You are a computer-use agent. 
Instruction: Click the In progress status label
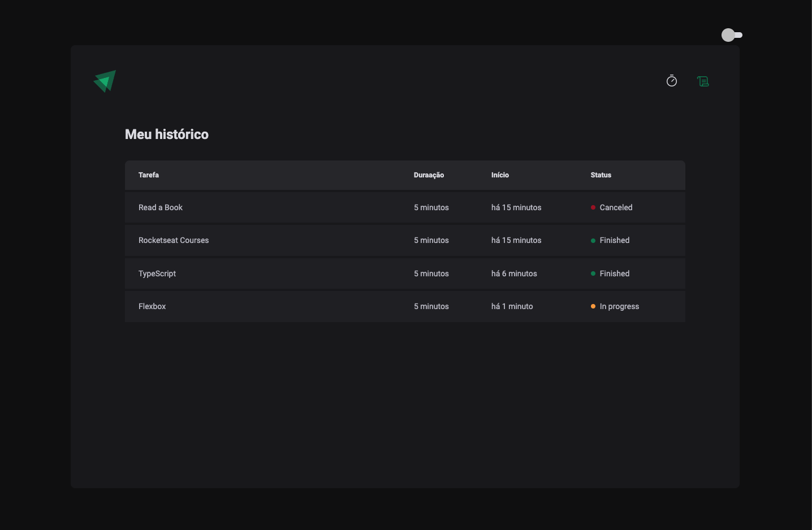619,306
